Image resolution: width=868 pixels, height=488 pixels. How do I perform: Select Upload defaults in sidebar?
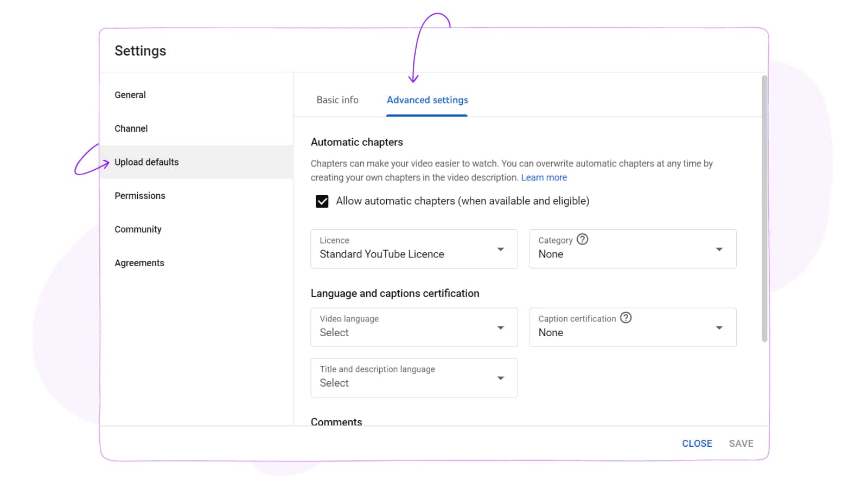tap(196, 162)
